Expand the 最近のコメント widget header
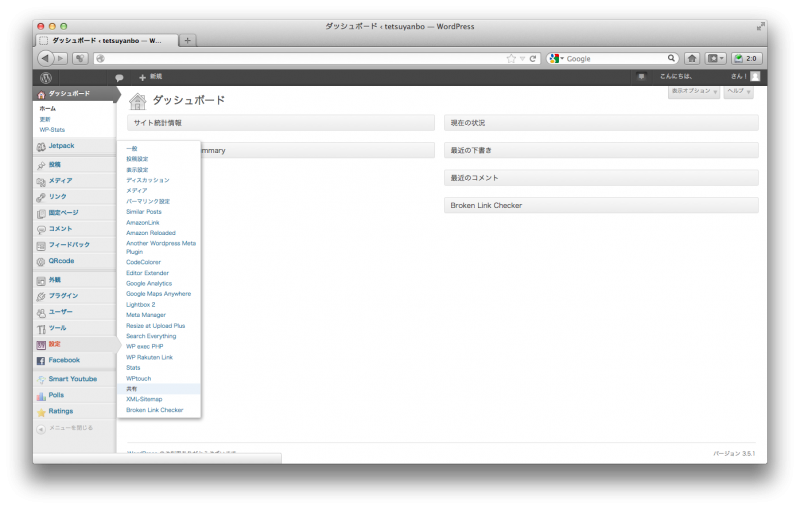 coord(601,178)
